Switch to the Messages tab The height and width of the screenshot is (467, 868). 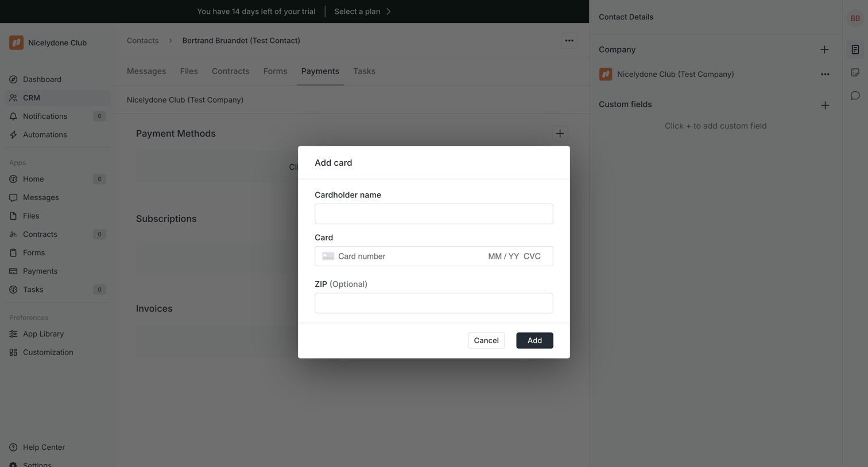(146, 71)
